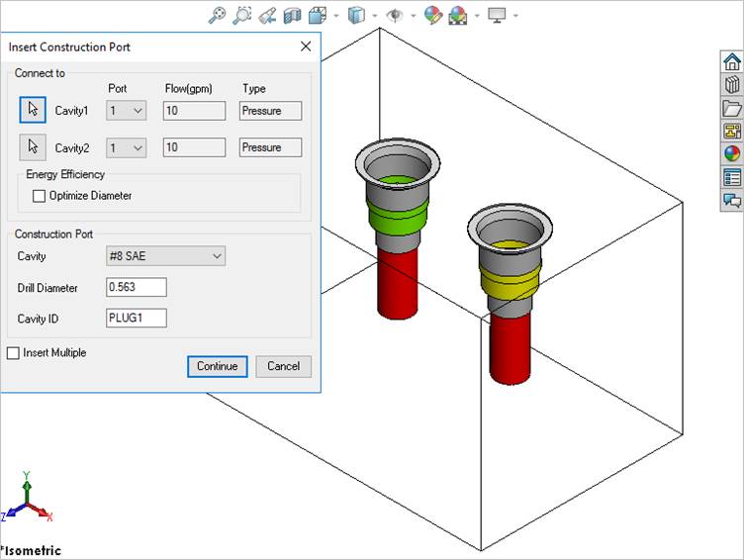Enable the Optimize Diameter checkbox
This screenshot has height=560, width=744.
pos(40,196)
